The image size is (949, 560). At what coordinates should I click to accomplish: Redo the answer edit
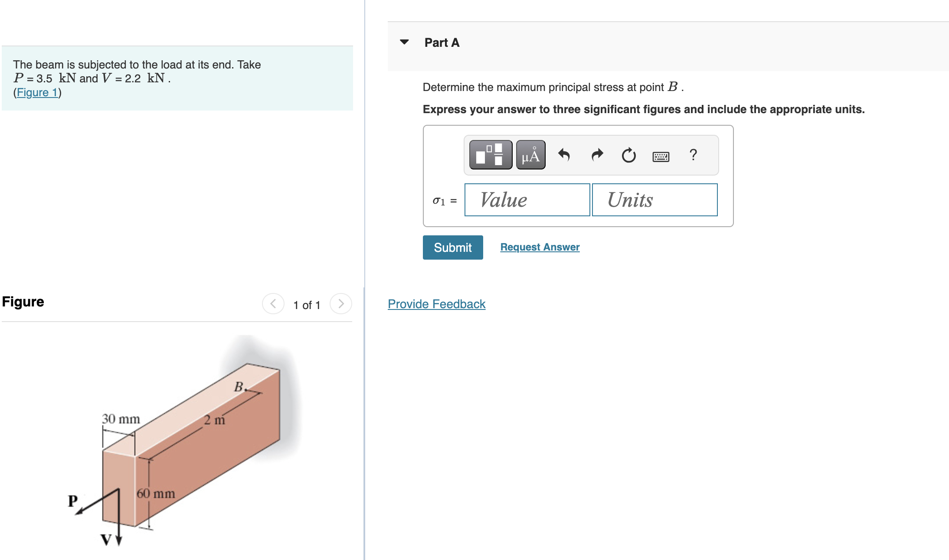[x=596, y=155]
